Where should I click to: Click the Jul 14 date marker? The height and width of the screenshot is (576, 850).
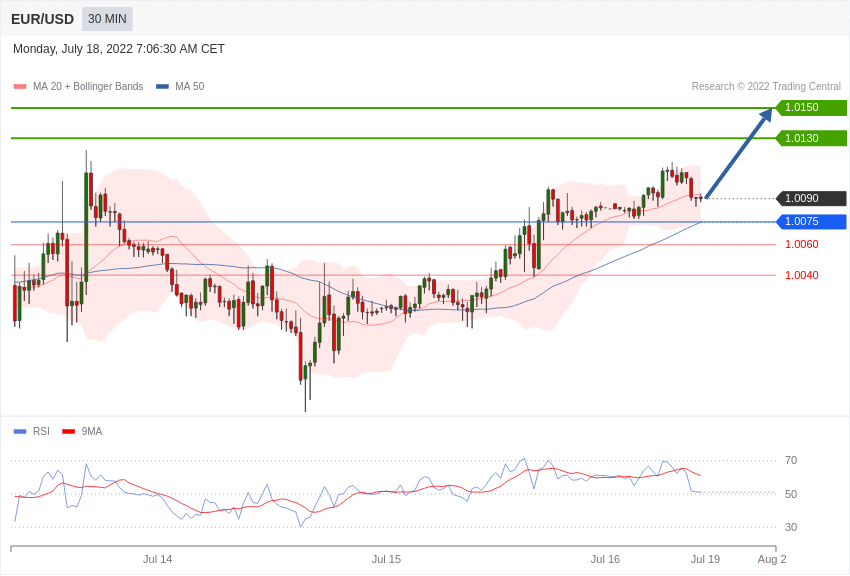tap(157, 559)
